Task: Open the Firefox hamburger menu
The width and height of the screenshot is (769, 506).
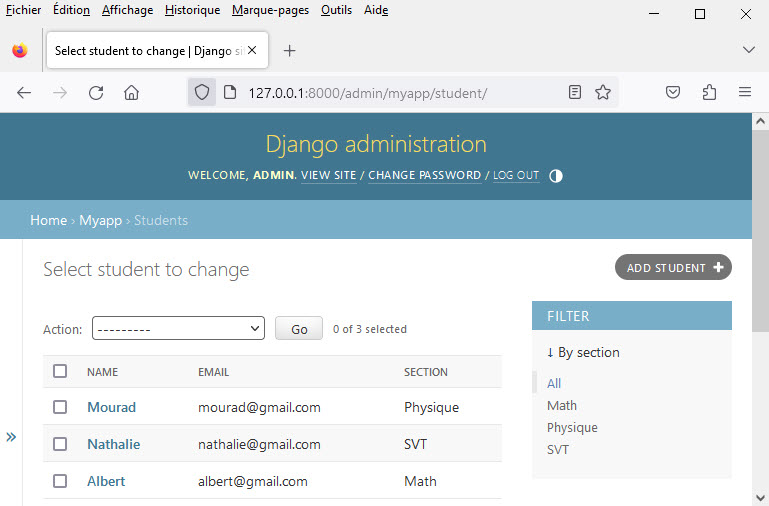Action: 745,92
